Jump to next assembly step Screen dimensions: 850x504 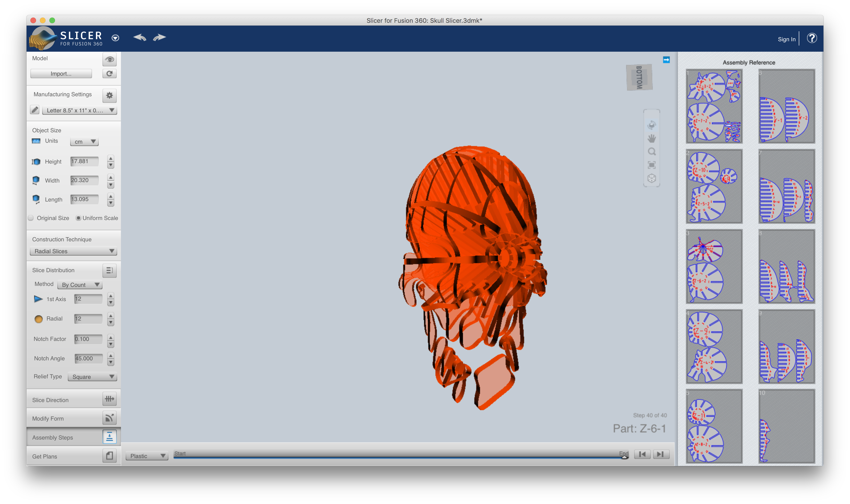(x=661, y=454)
